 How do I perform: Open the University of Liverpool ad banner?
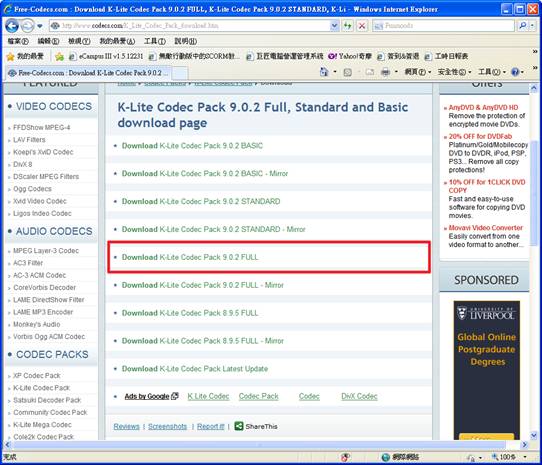pos(486,370)
